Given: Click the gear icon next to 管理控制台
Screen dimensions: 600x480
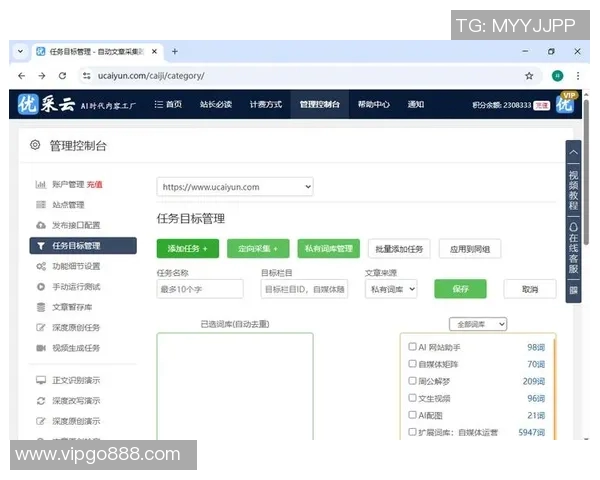Looking at the screenshot, I should click(35, 145).
